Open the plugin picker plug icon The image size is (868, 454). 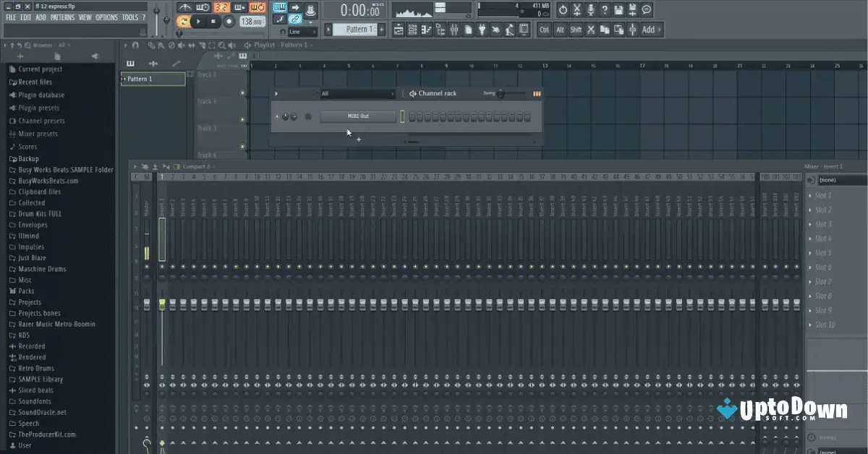(482, 30)
